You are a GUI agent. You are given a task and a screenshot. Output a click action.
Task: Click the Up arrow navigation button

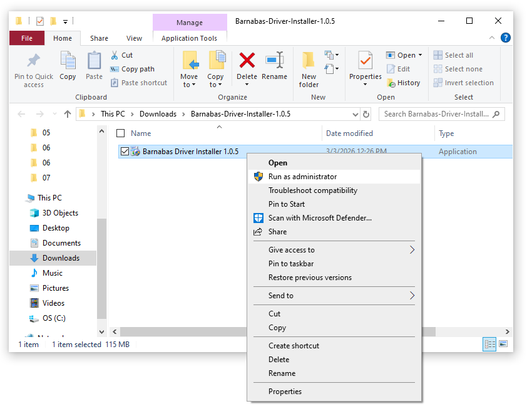point(68,114)
